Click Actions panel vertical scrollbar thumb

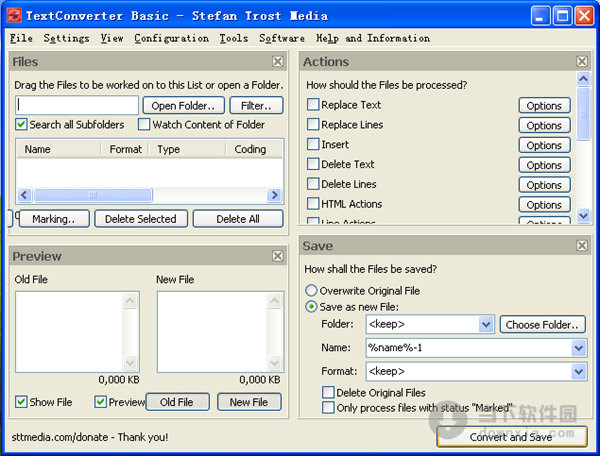tap(583, 114)
